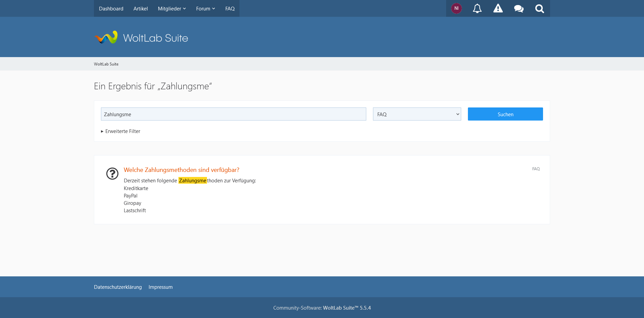Click the search field containing 'Zahlungsme'
Screen dimensions: 644x318
point(233,114)
